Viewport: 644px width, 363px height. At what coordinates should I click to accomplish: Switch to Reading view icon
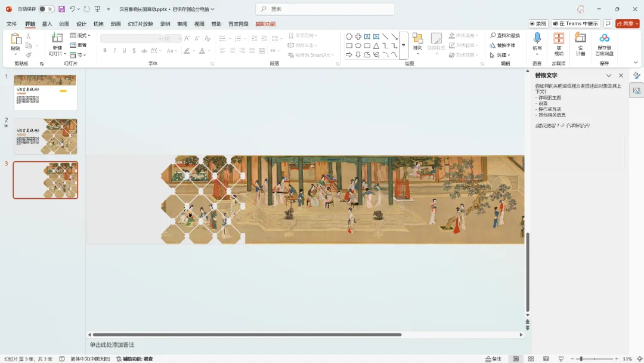click(x=546, y=359)
